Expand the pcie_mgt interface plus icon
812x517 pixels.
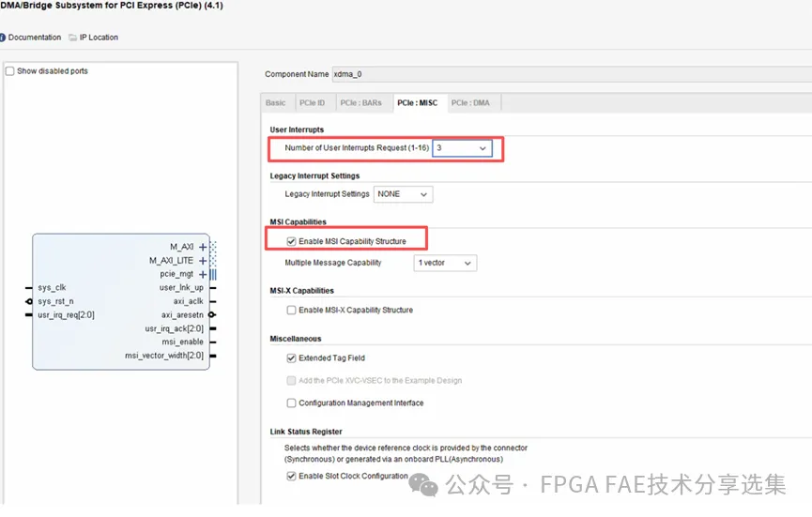[203, 274]
